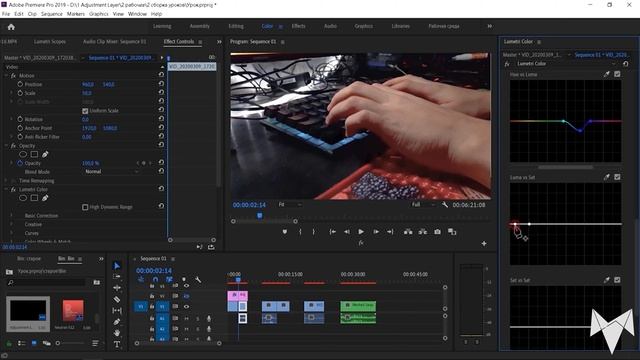This screenshot has height=360, width=640.
Task: Go to Out point
Action: click(390, 232)
